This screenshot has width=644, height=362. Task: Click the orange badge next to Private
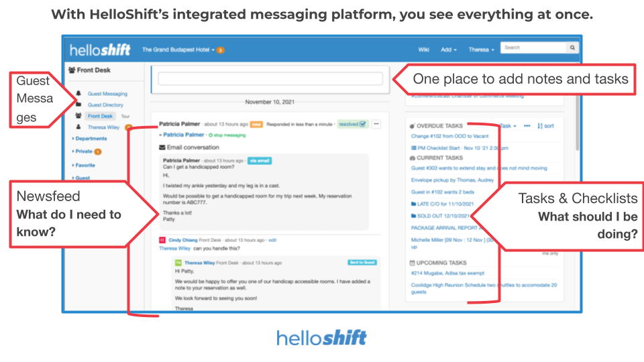coord(98,152)
